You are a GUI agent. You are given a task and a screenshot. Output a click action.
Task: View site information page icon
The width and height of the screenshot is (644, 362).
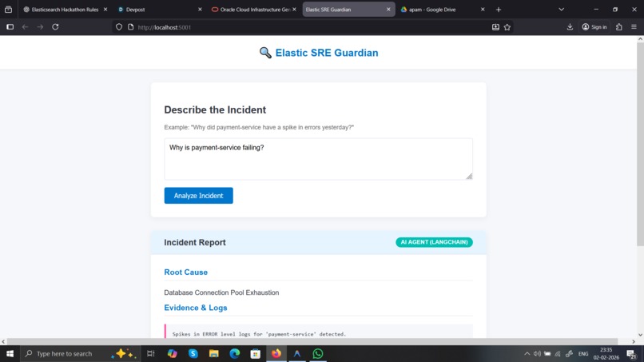pos(130,27)
